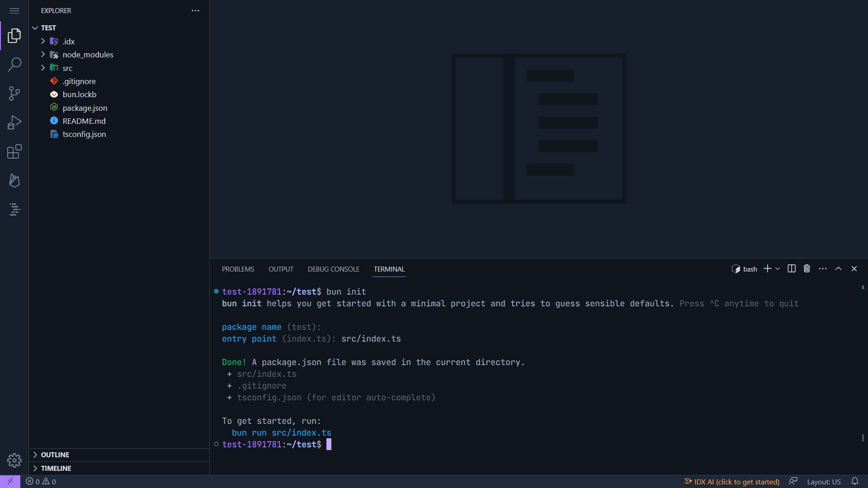868x488 pixels.
Task: Open the Extensions view
Action: (x=14, y=151)
